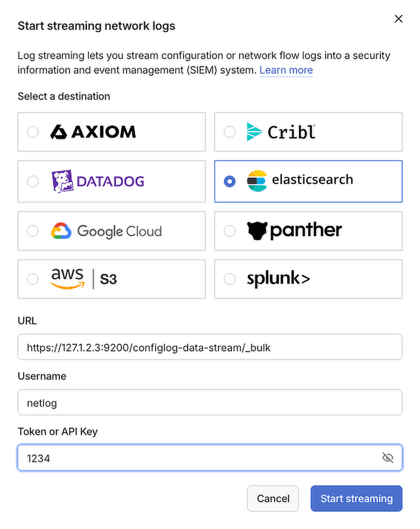
Task: Click inside the URL field
Action: click(x=210, y=347)
